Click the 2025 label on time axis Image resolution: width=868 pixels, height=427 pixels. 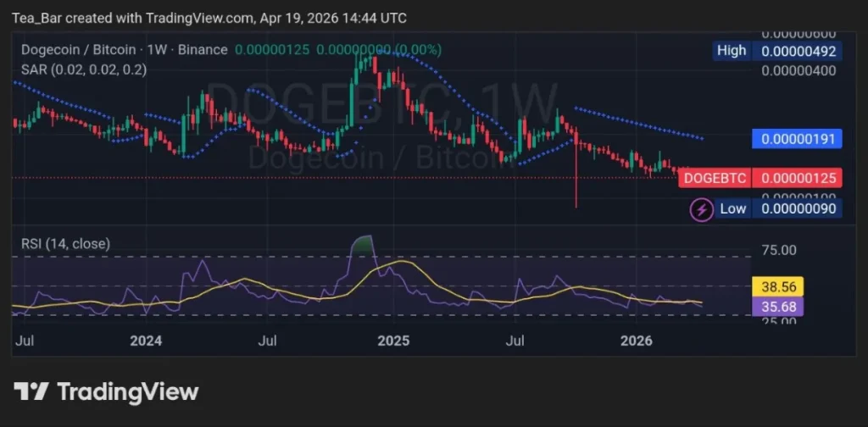click(x=392, y=341)
